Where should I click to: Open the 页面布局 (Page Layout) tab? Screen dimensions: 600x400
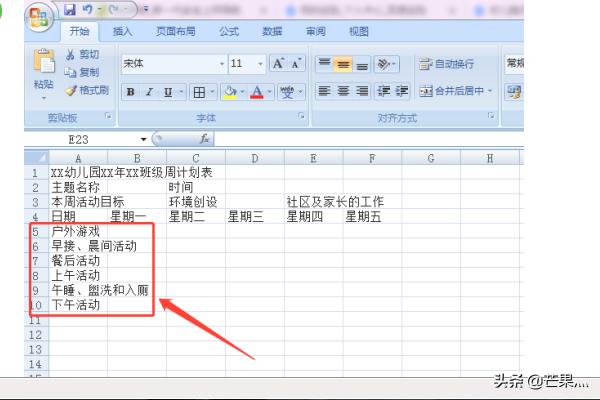tap(175, 31)
